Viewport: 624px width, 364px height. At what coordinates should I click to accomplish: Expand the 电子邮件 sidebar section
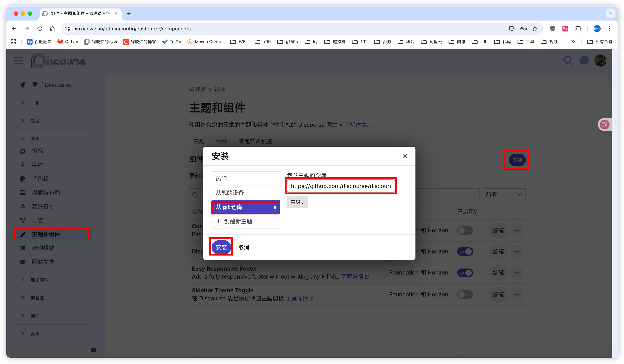point(40,280)
